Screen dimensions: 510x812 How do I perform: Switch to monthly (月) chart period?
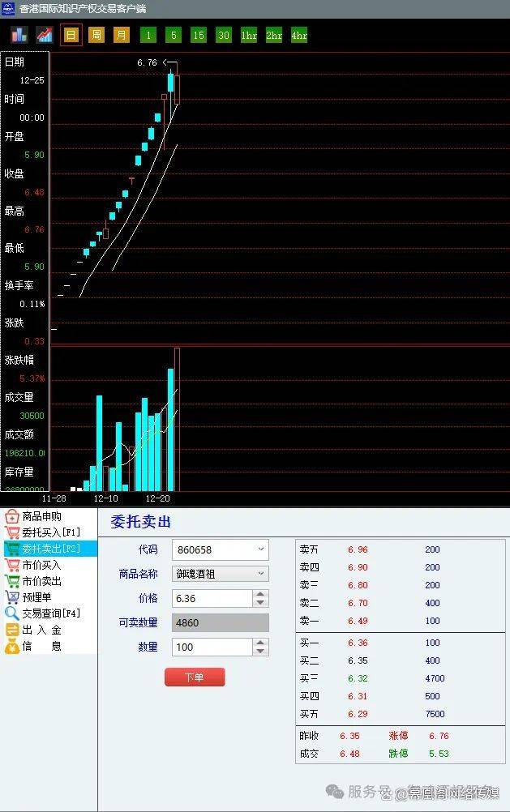pyautogui.click(x=122, y=35)
